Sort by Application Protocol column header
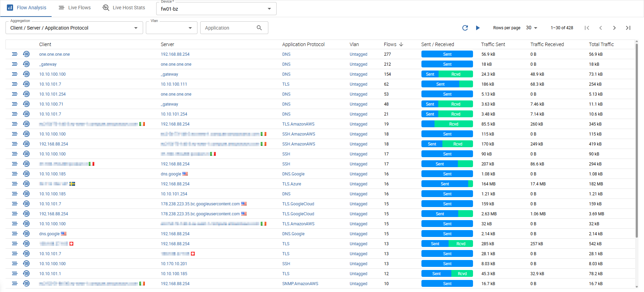This screenshot has height=292, width=644. pos(303,44)
